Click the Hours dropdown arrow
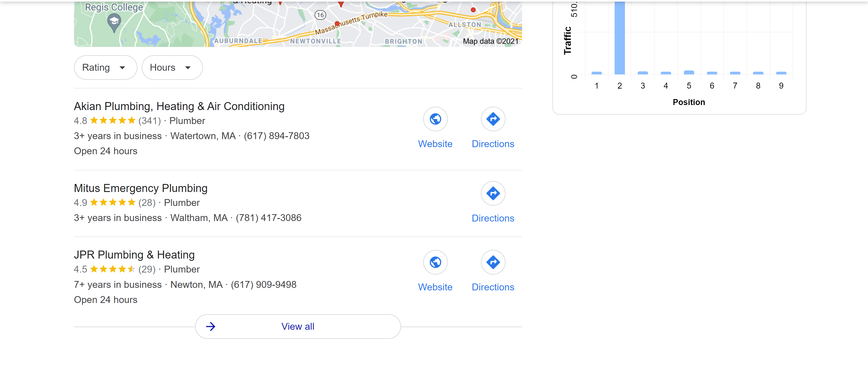 (188, 68)
